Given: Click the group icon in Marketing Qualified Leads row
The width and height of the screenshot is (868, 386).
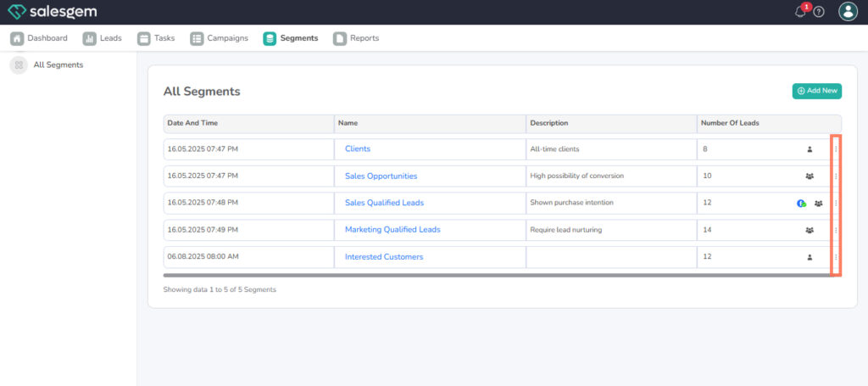Looking at the screenshot, I should (x=810, y=230).
